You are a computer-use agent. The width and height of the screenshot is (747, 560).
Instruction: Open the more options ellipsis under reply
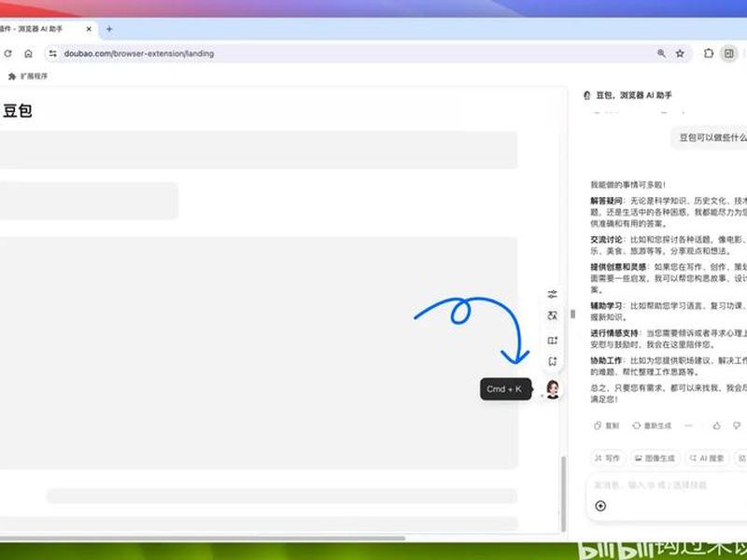click(x=688, y=426)
